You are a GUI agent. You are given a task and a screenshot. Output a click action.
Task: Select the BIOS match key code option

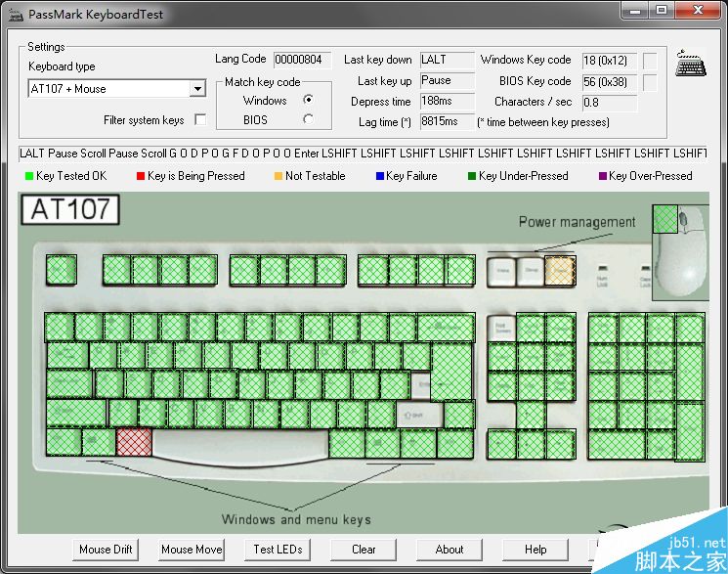308,119
